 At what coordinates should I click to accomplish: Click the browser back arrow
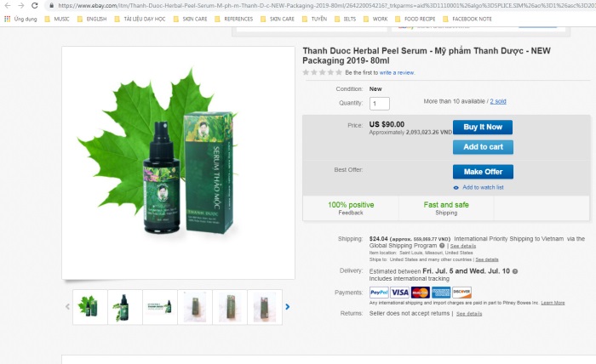[x=8, y=5]
